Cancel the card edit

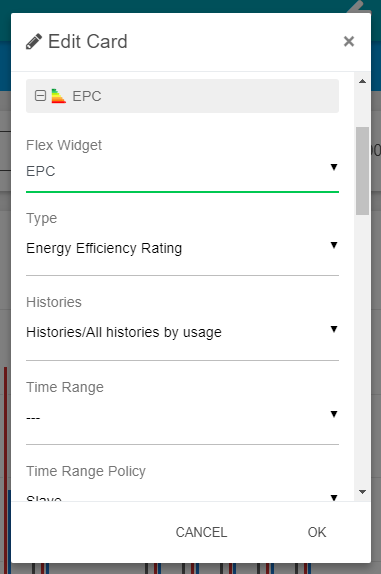pos(201,532)
